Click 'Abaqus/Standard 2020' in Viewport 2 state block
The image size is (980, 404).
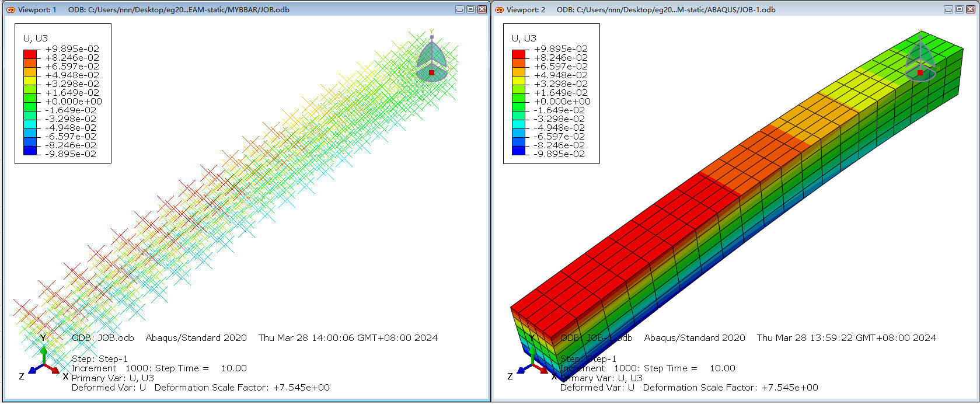(x=695, y=338)
